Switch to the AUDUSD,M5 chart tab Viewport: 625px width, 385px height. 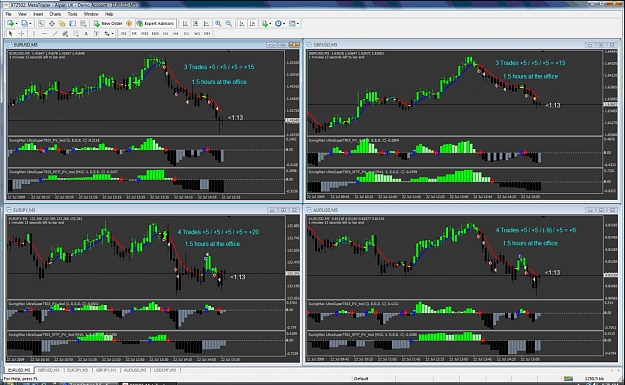[135, 370]
